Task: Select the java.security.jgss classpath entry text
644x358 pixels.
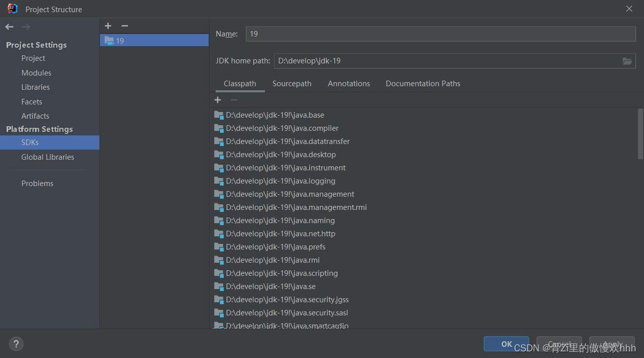Action: click(x=287, y=300)
